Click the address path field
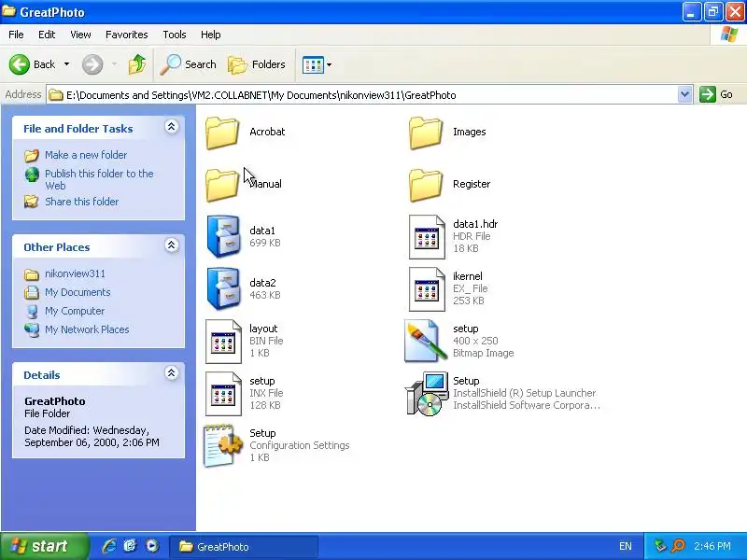This screenshot has width=747, height=560. [362, 95]
